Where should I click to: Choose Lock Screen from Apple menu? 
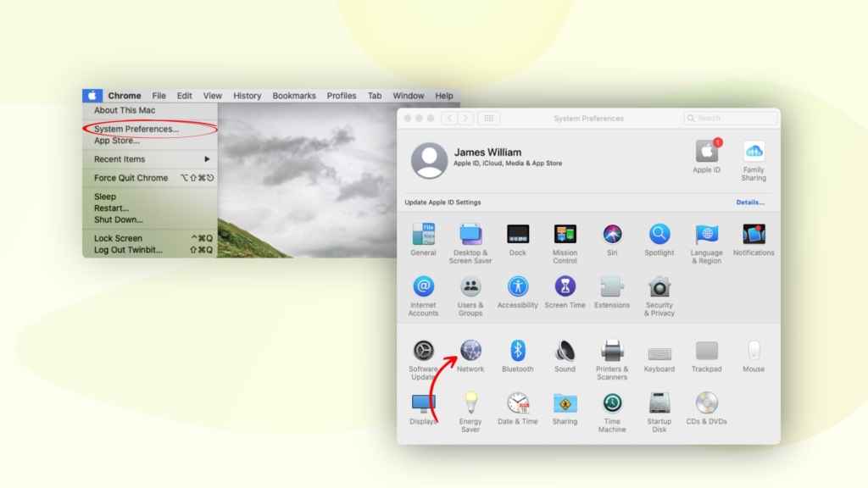click(x=150, y=238)
